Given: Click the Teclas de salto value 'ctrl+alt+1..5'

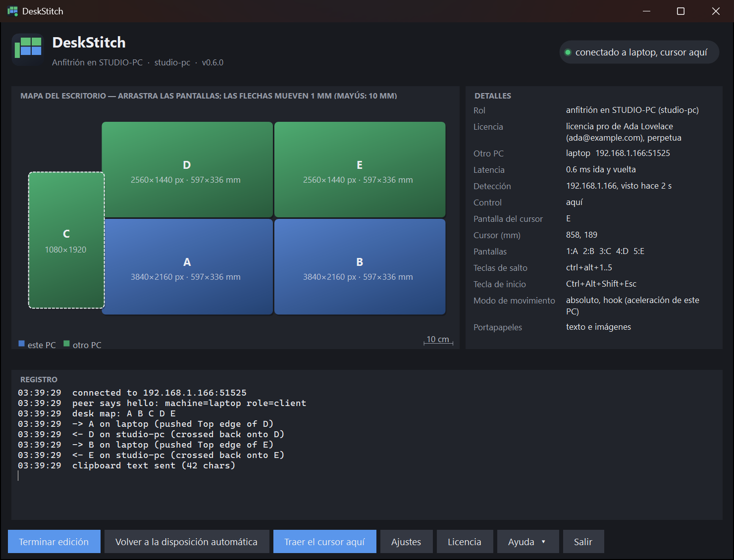Looking at the screenshot, I should (x=589, y=267).
